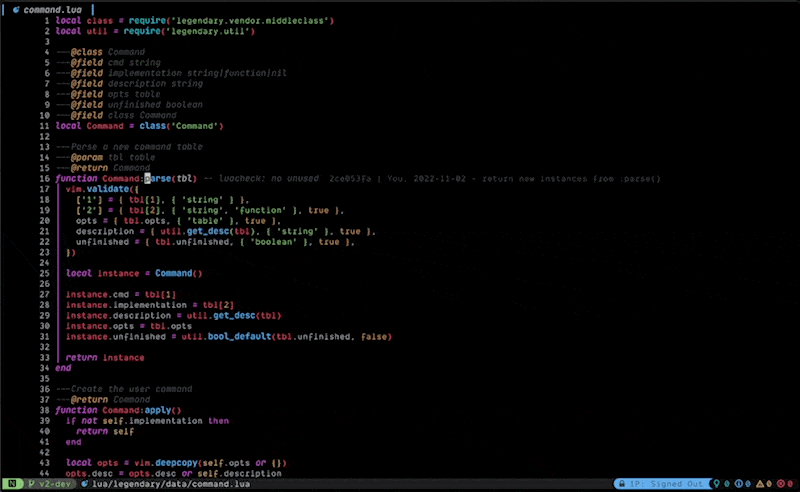800x492 pixels.
Task: Click 'table' string on line 20
Action: pyautogui.click(x=203, y=221)
